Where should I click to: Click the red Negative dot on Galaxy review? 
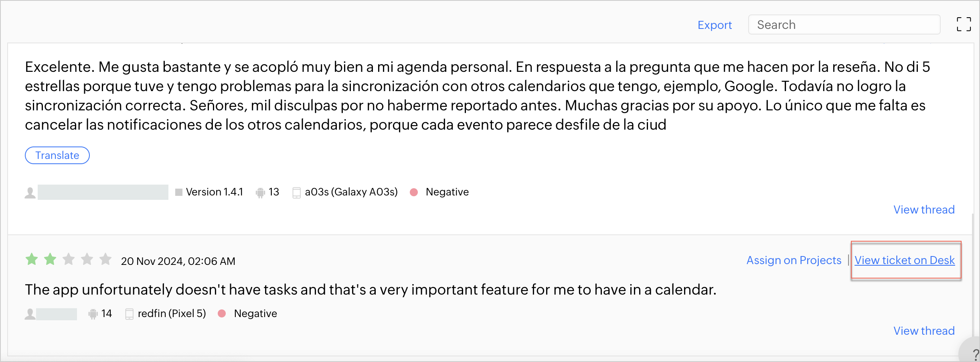pos(414,192)
